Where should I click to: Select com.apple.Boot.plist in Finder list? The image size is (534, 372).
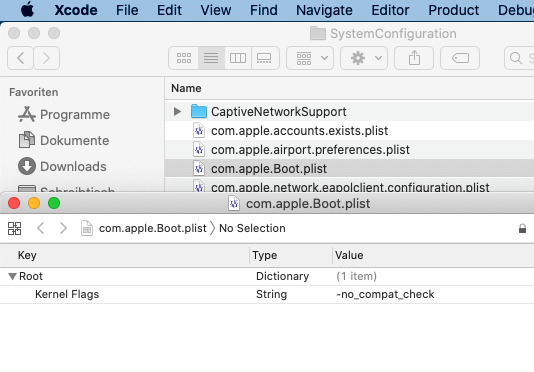coord(349,169)
